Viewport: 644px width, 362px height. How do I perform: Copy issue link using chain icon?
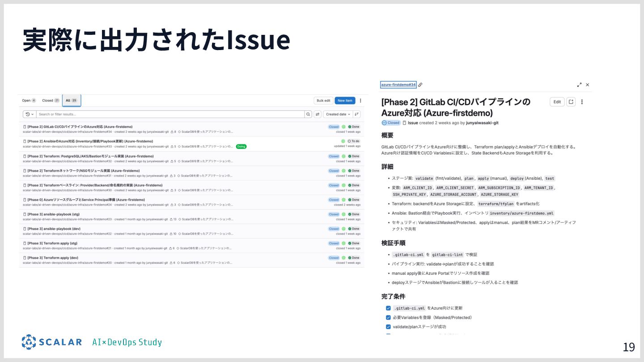pyautogui.click(x=420, y=84)
